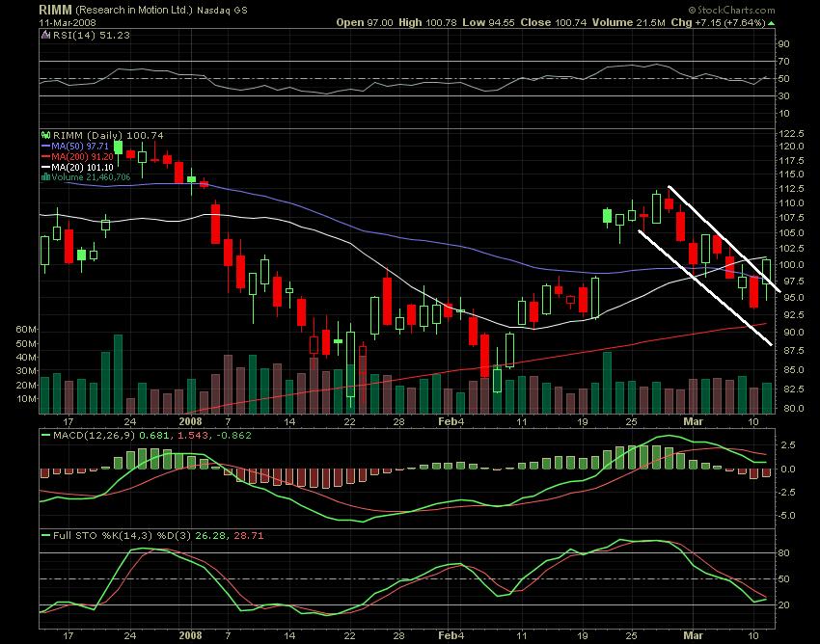Click the MA(50) 97.71 legend text
This screenshot has width=820, height=644.
coord(80,147)
